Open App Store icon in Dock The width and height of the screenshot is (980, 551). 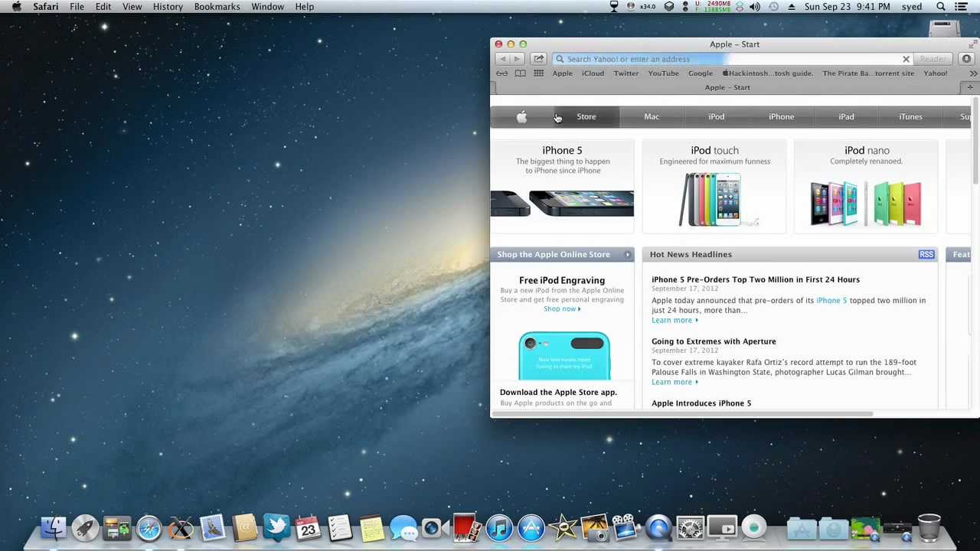tap(531, 528)
